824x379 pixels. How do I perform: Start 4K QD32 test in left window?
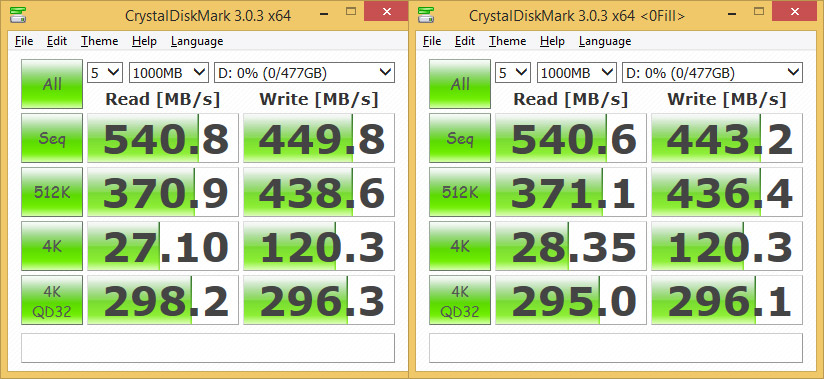[52, 300]
